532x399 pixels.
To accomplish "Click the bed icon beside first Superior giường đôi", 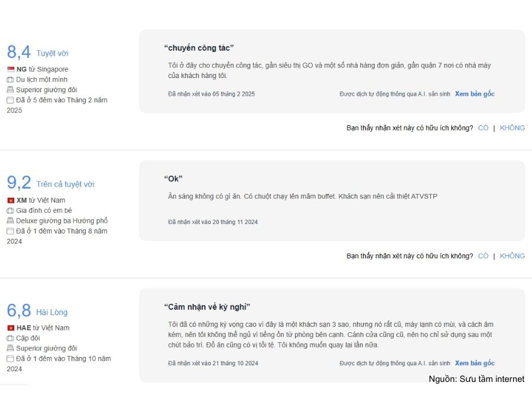I will tap(10, 90).
